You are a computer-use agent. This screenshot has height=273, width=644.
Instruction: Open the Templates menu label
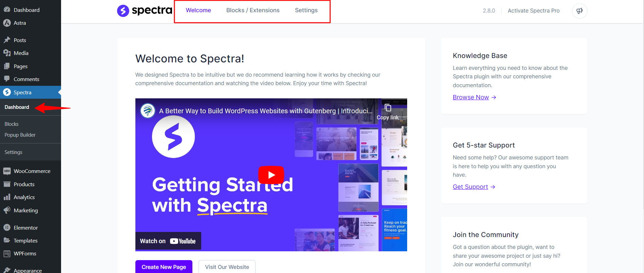(x=25, y=240)
